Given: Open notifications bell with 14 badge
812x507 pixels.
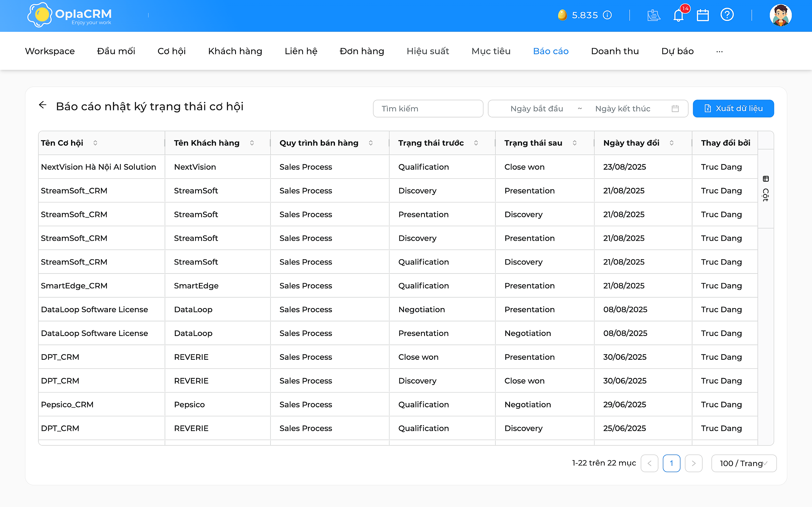Looking at the screenshot, I should click(x=678, y=15).
